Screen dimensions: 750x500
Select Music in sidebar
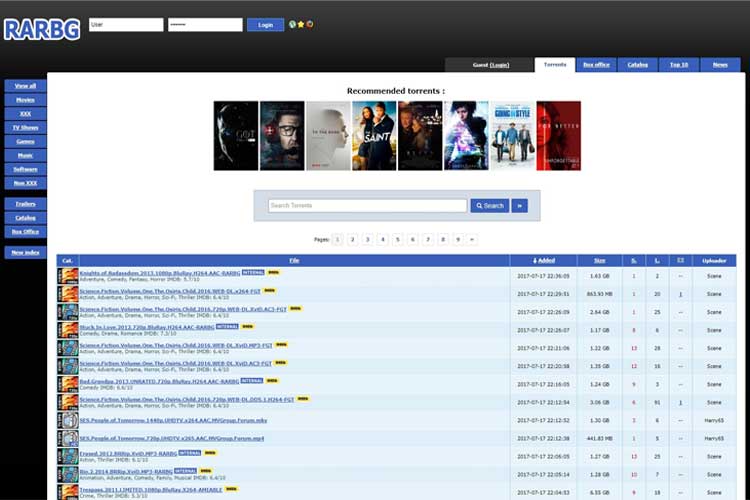pyautogui.click(x=25, y=155)
